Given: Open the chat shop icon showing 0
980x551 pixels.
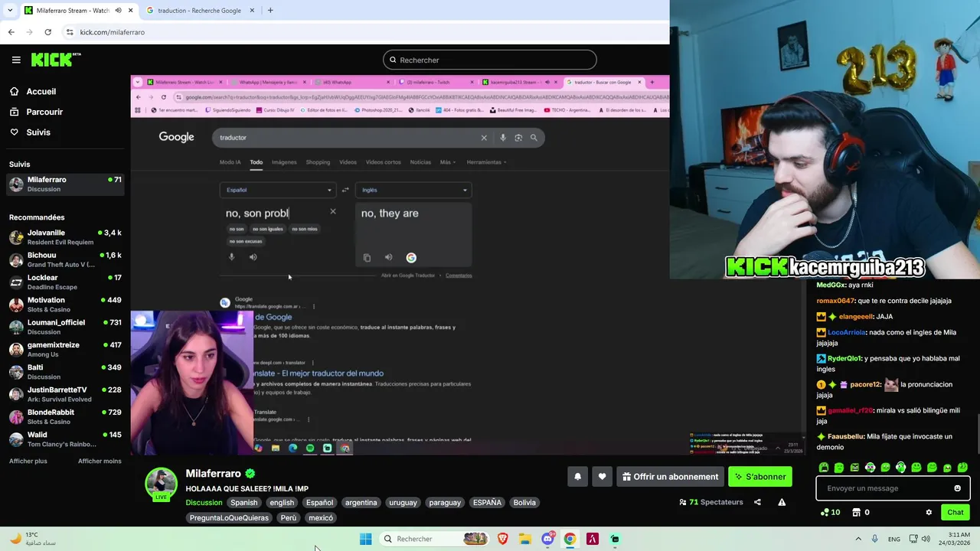Looking at the screenshot, I should point(861,512).
